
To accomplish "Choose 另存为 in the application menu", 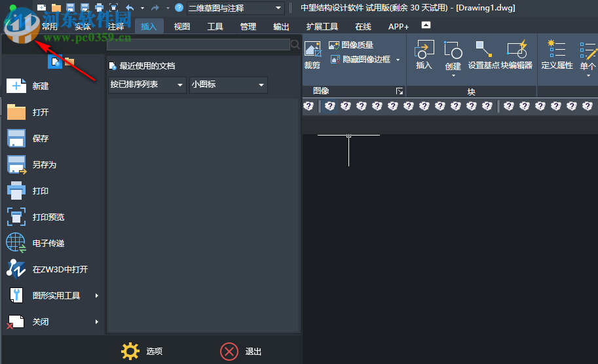I will [x=52, y=165].
